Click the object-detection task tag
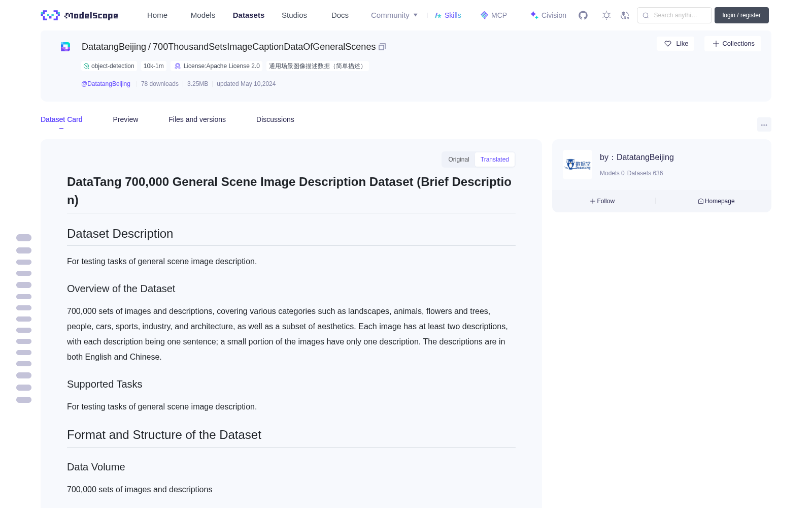Screen dimensions: 812x508 pyautogui.click(x=109, y=66)
